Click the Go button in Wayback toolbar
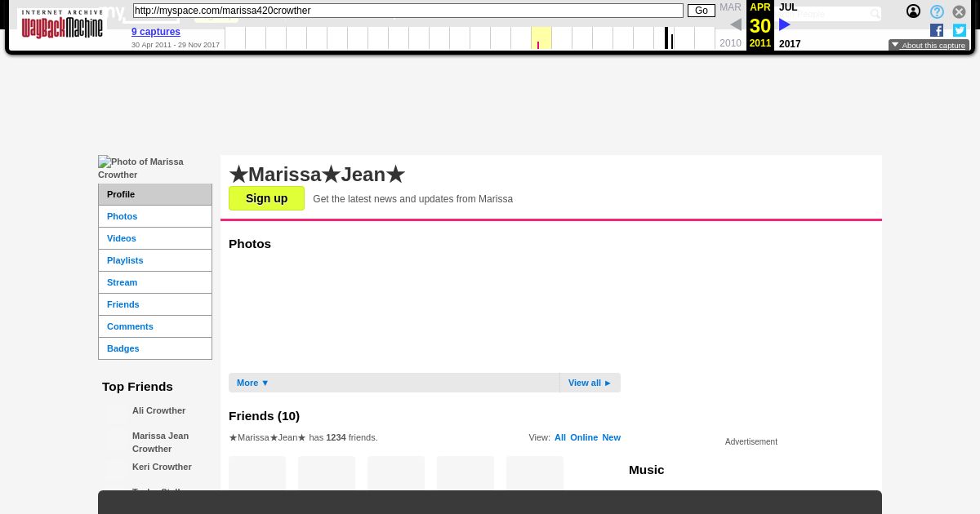 pos(702,11)
